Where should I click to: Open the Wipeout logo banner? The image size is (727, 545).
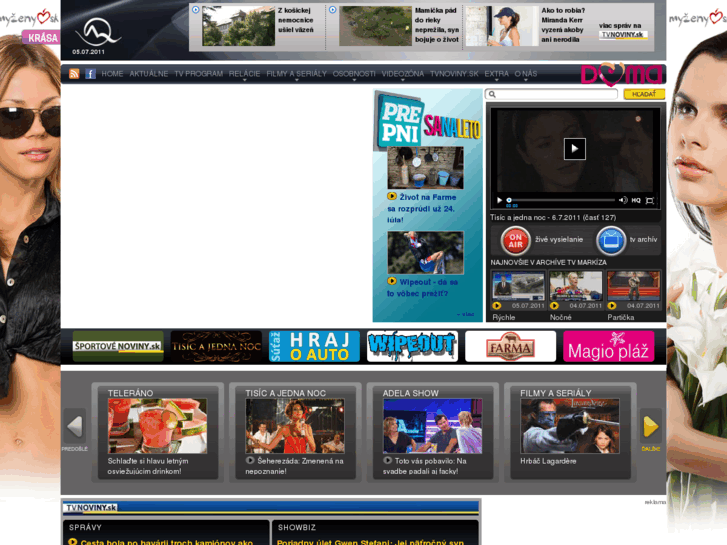412,346
